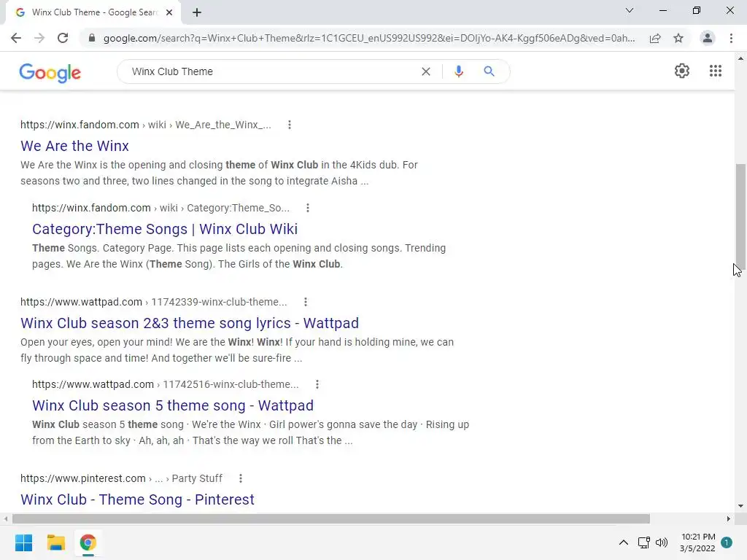The width and height of the screenshot is (747, 560).
Task: Open clock showing 10:21 PM
Action: click(x=697, y=542)
